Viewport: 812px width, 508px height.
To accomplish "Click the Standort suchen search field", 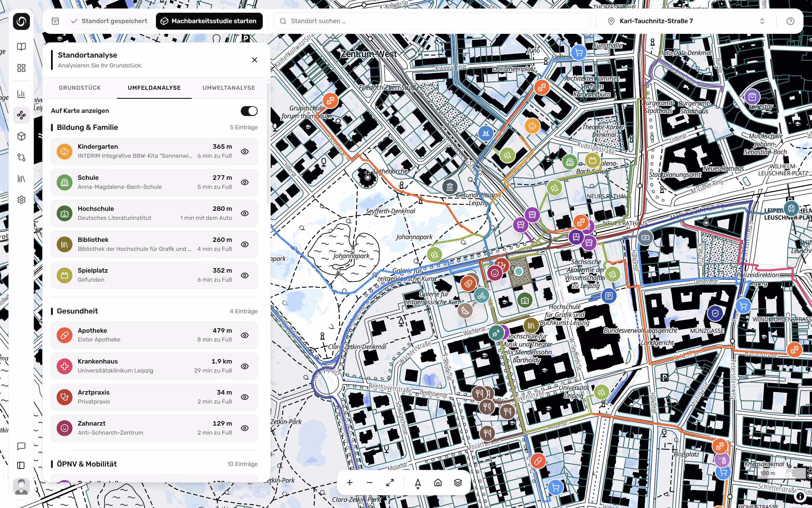I will (432, 21).
